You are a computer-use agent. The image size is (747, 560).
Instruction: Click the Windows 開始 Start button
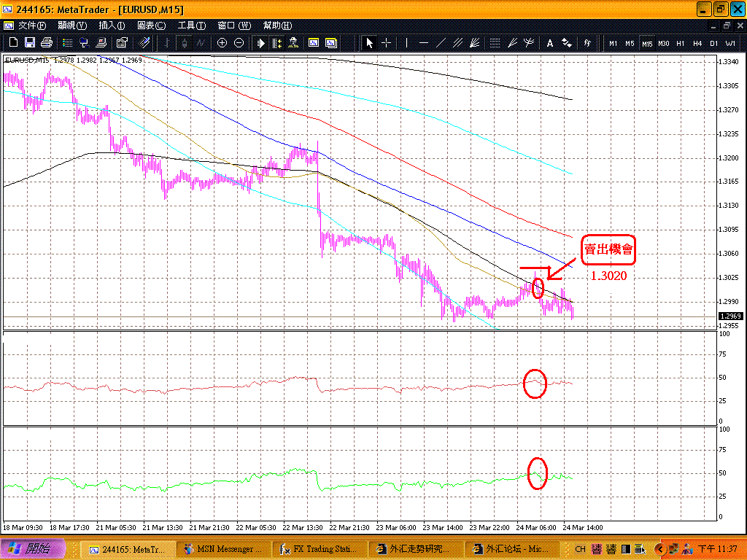tap(33, 549)
